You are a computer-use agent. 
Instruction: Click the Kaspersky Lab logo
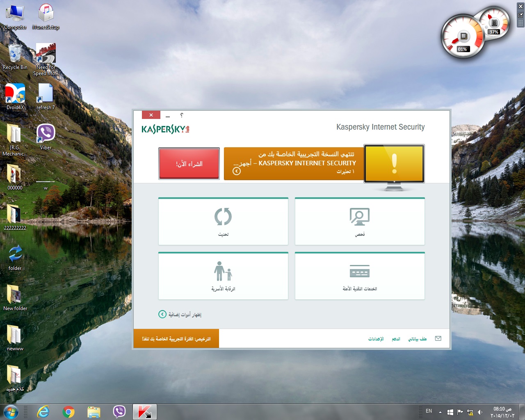pos(165,129)
